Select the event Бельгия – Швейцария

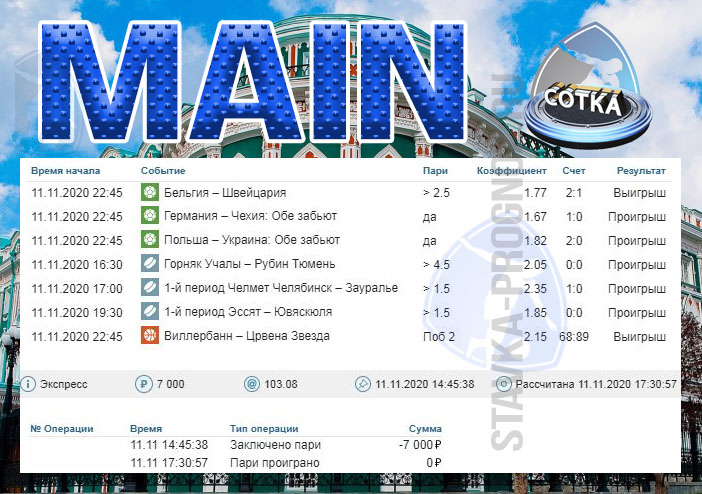225,193
